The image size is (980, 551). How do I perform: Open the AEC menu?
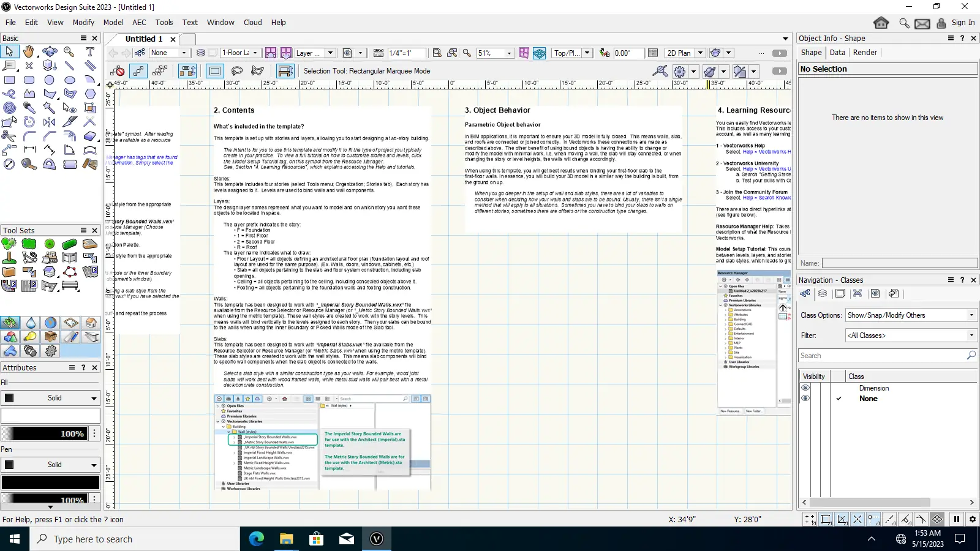click(x=139, y=23)
